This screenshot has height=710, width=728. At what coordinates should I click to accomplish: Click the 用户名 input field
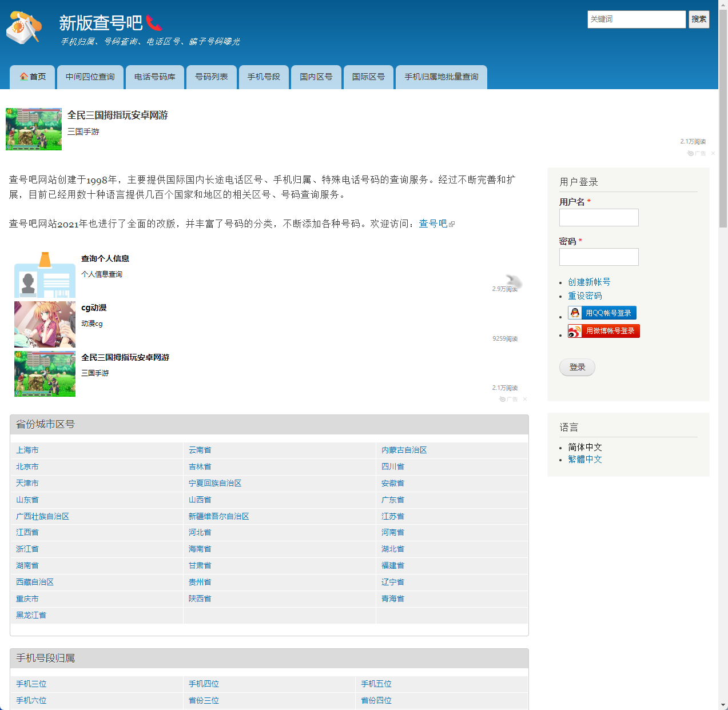[x=598, y=217]
